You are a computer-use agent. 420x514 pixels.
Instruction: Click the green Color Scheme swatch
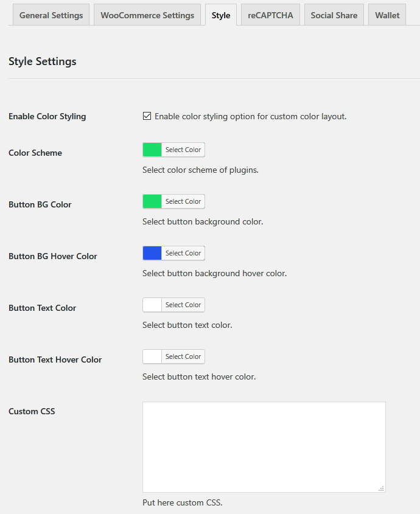[x=152, y=149]
